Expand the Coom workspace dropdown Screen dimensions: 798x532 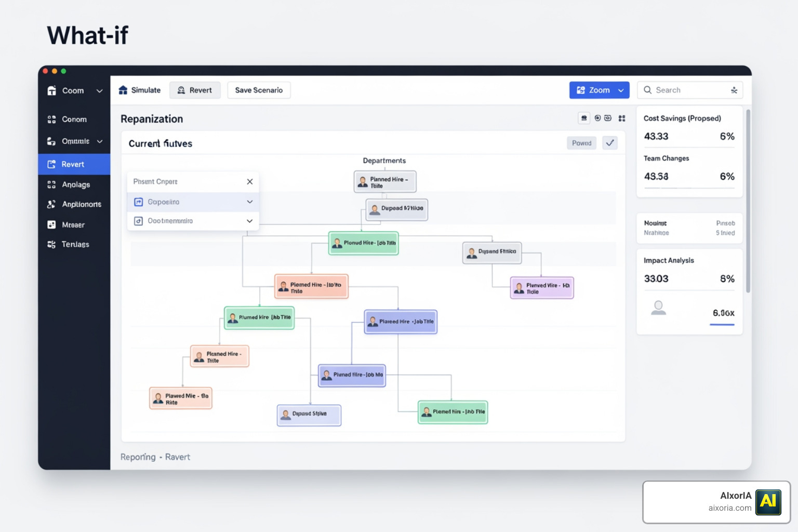(x=99, y=91)
